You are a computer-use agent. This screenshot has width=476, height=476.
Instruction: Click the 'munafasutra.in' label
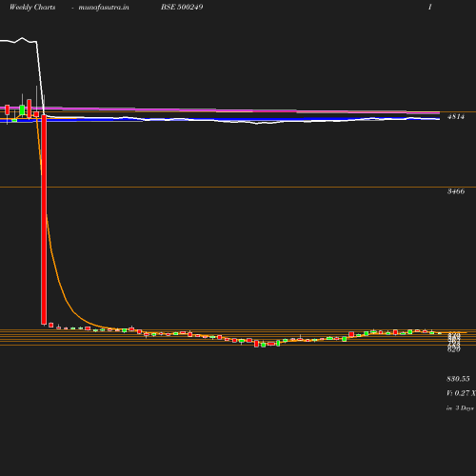(x=104, y=8)
